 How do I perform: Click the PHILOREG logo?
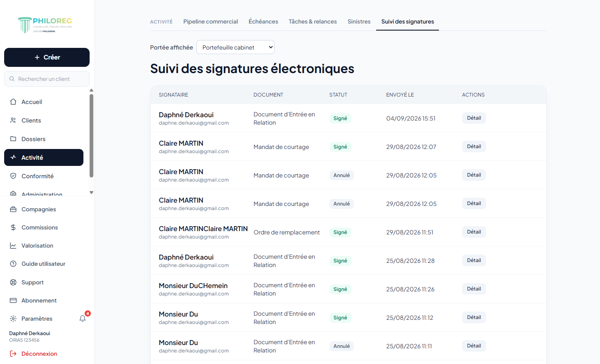coord(45,25)
